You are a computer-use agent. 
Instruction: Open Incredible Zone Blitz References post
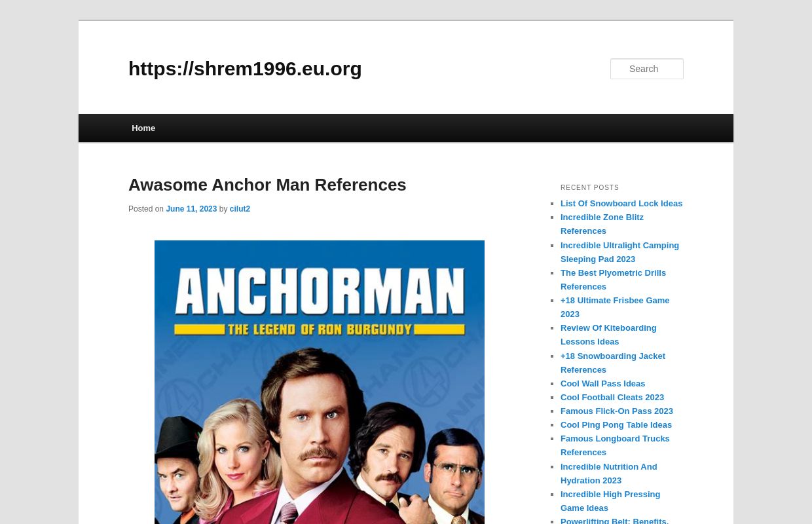coord(602,224)
